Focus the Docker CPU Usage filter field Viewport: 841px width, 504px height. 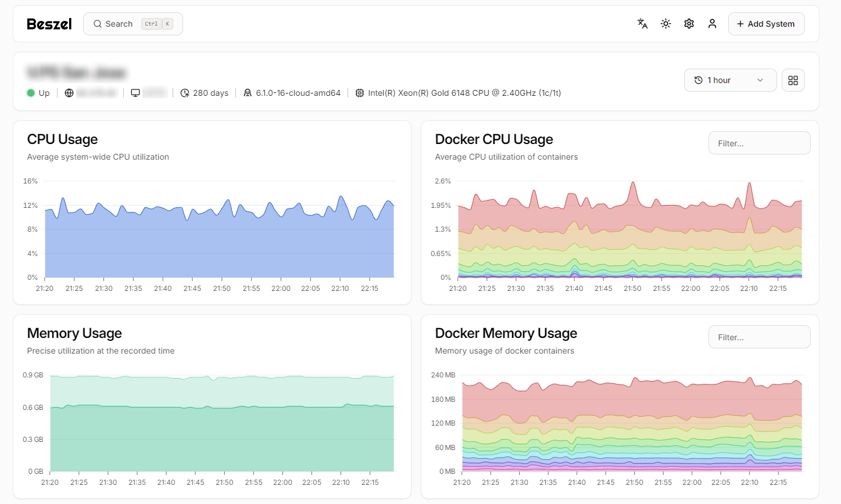tap(759, 143)
